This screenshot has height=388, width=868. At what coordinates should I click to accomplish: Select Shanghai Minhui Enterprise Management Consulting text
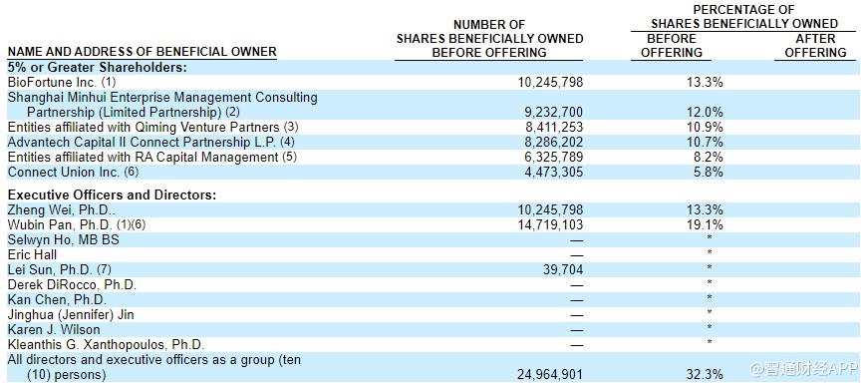pos(162,97)
